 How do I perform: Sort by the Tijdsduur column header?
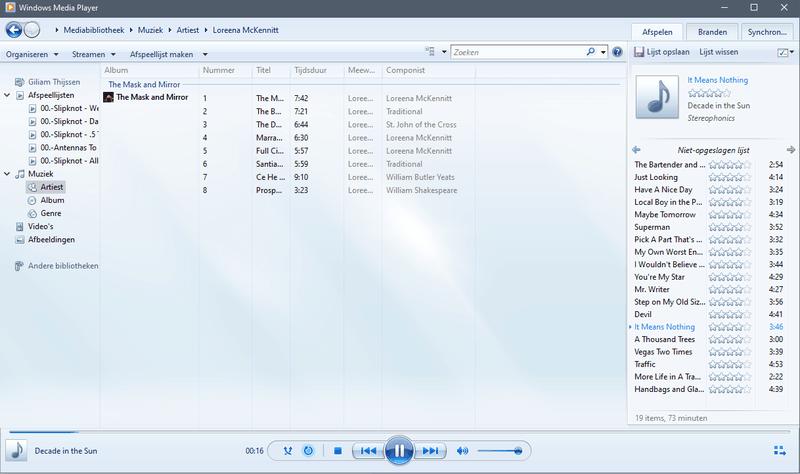[x=317, y=70]
